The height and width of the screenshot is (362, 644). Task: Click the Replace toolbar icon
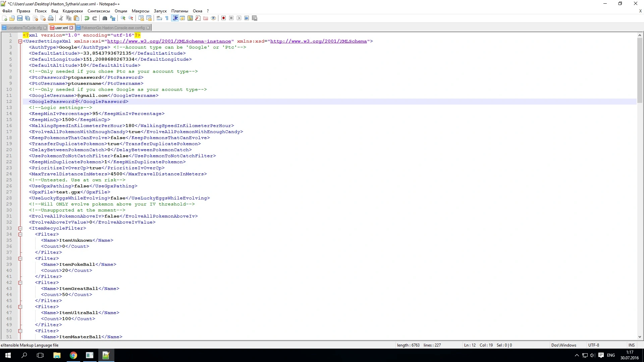[113, 18]
